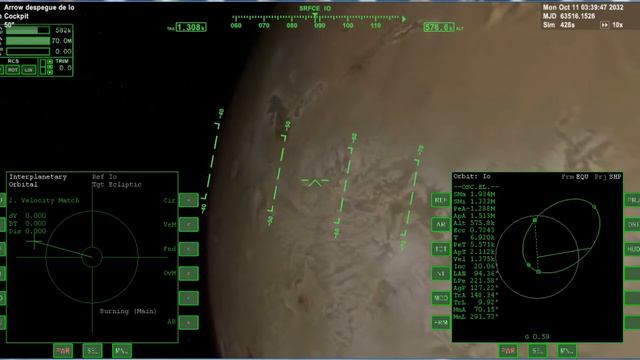Click the Sim 426s elapsed time
The height and width of the screenshot is (360, 640).
click(x=559, y=25)
